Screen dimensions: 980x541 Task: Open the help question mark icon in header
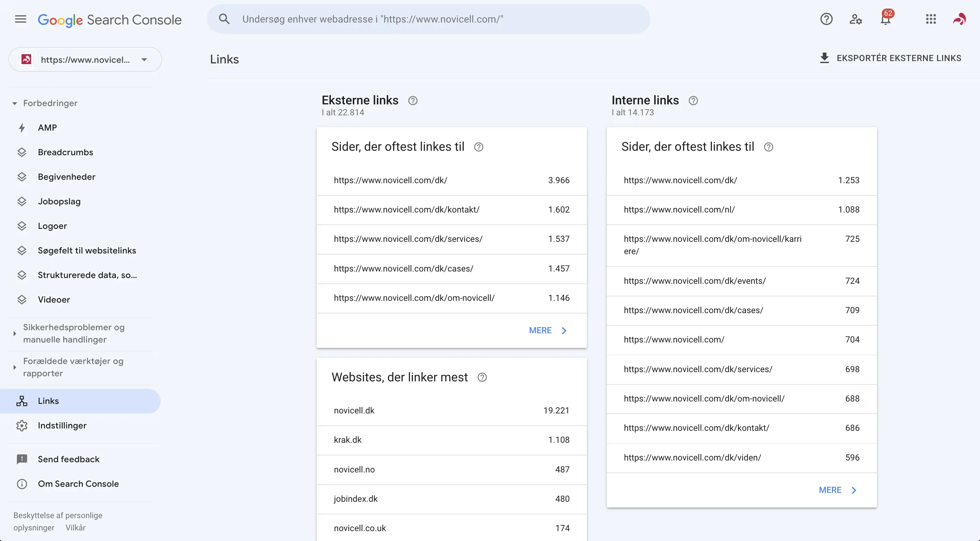click(x=826, y=19)
